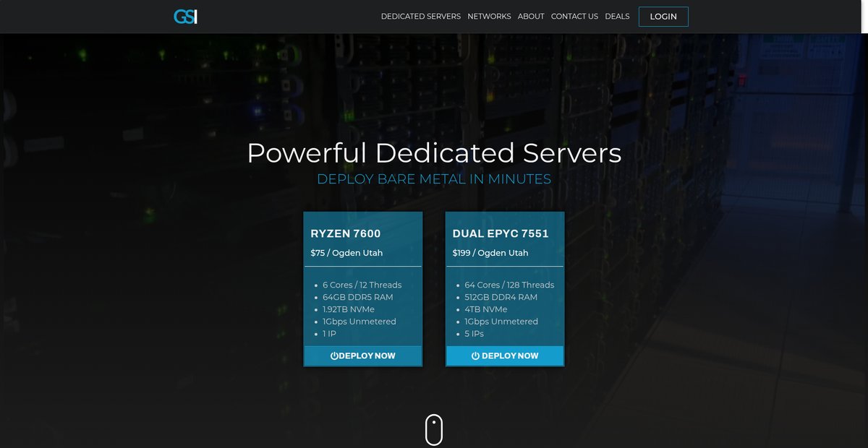
Task: Click the $75 / Ogden Utah price
Action: click(346, 253)
